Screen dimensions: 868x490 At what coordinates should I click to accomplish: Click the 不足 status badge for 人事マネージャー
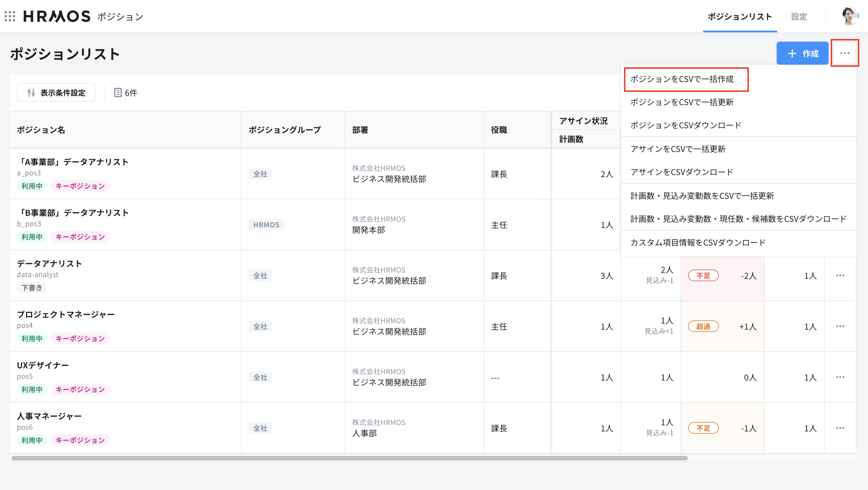pyautogui.click(x=703, y=428)
